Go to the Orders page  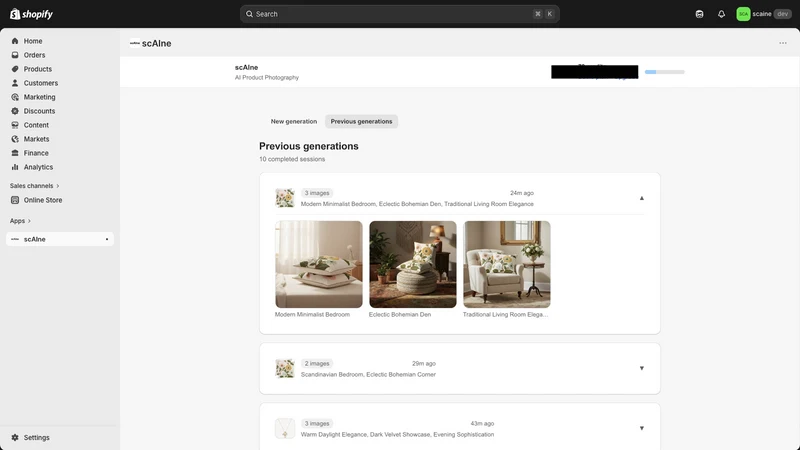coord(34,55)
